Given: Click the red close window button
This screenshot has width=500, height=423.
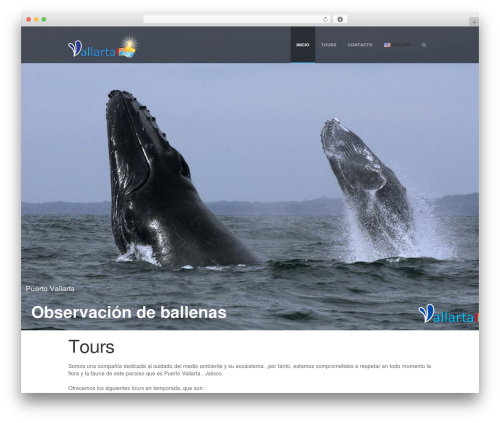Looking at the screenshot, I should (x=29, y=19).
